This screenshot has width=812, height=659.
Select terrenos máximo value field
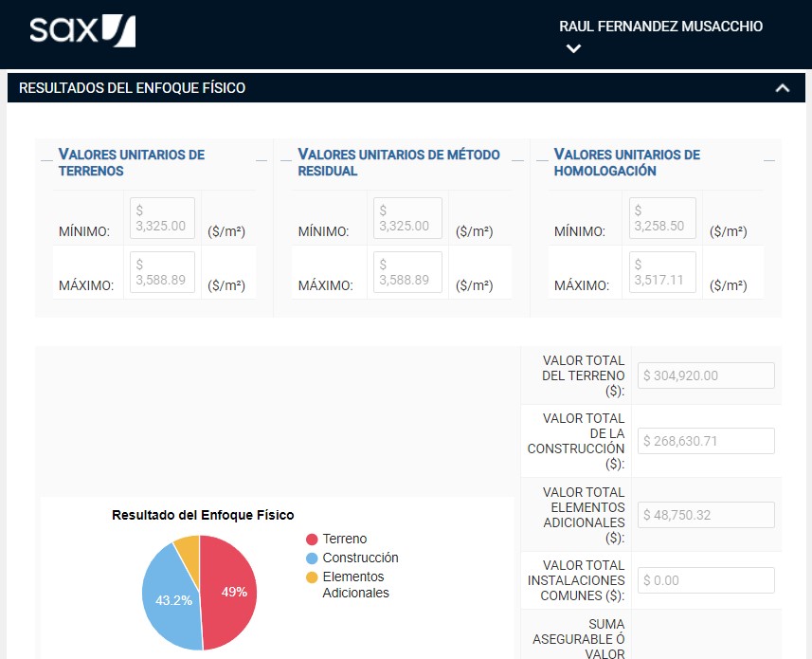162,272
